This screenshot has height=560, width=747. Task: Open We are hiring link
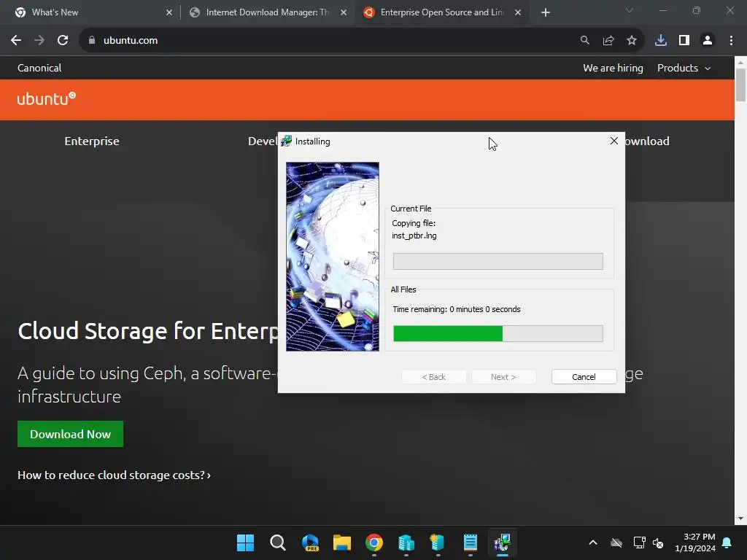tap(613, 68)
